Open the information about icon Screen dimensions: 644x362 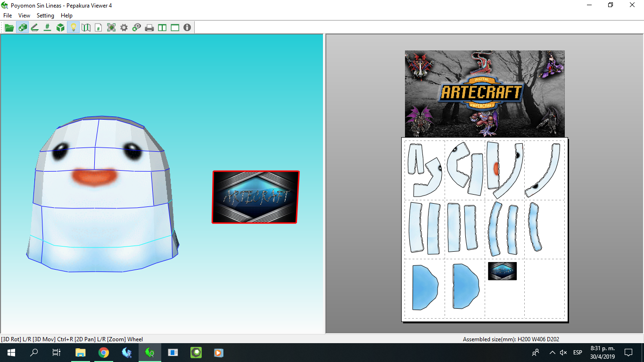click(x=187, y=28)
